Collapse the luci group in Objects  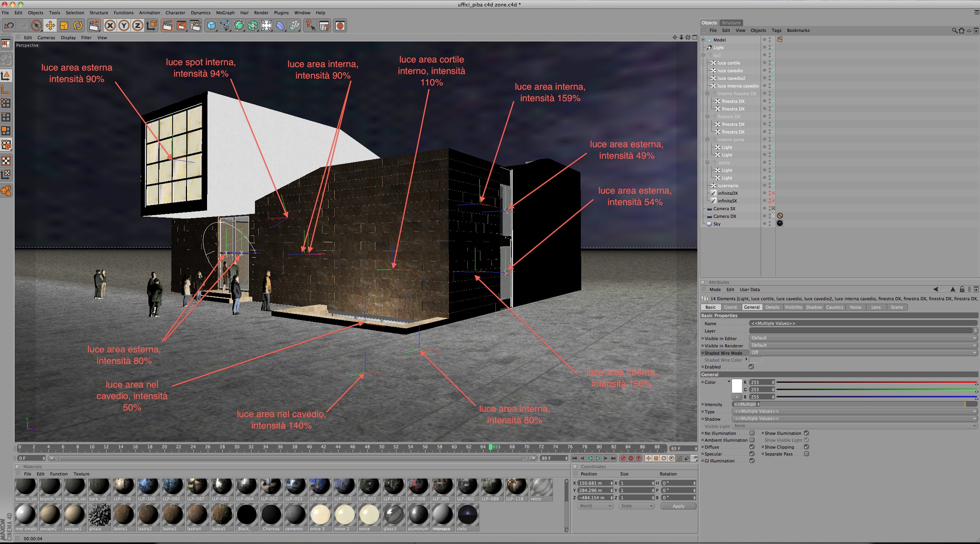tap(704, 55)
